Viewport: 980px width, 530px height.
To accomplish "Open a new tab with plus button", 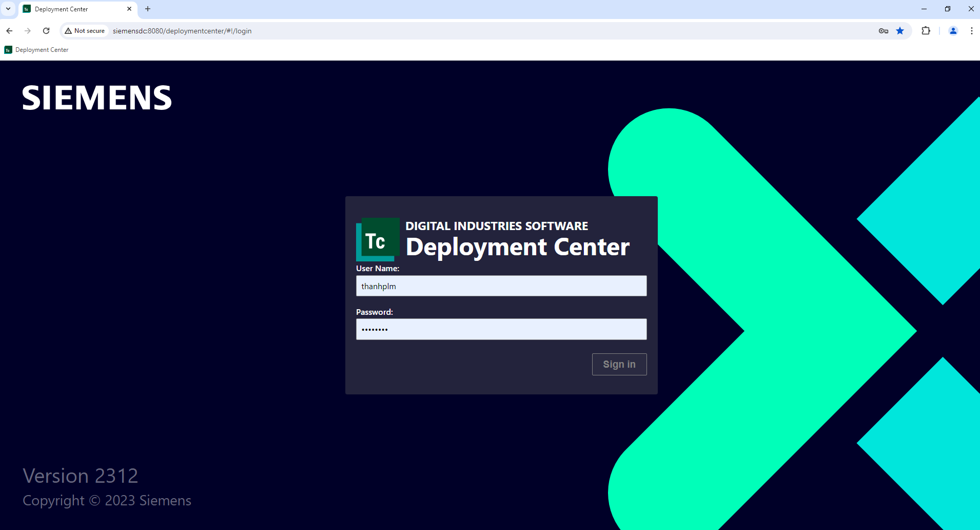I will [148, 9].
